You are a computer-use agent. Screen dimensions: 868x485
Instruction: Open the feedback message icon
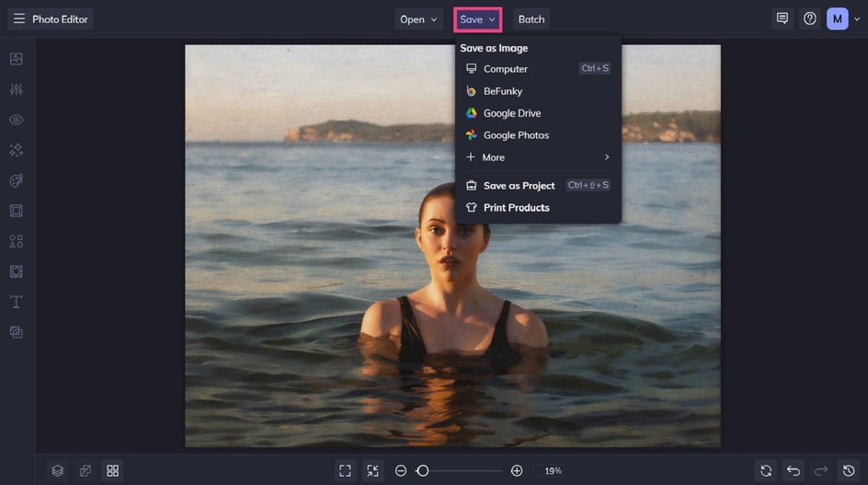pos(782,18)
